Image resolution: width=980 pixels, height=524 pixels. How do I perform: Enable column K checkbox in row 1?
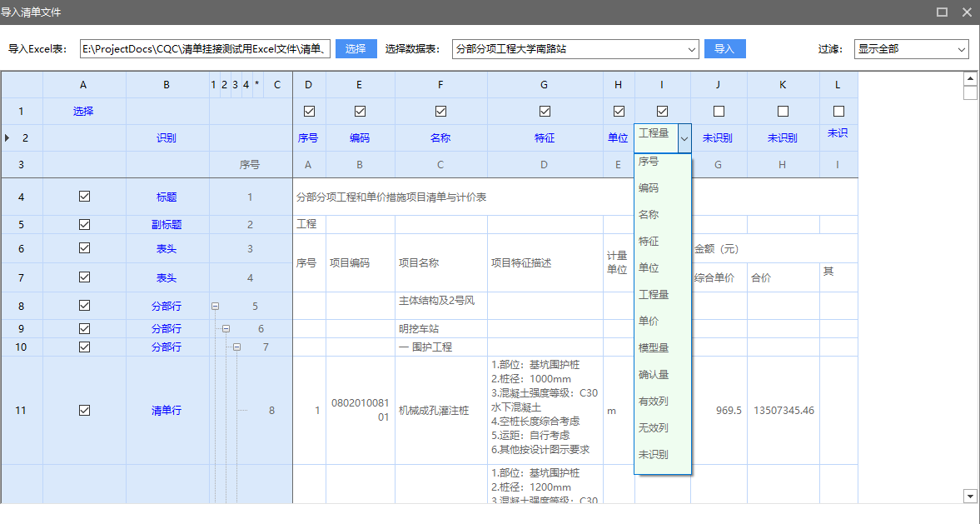click(x=783, y=112)
